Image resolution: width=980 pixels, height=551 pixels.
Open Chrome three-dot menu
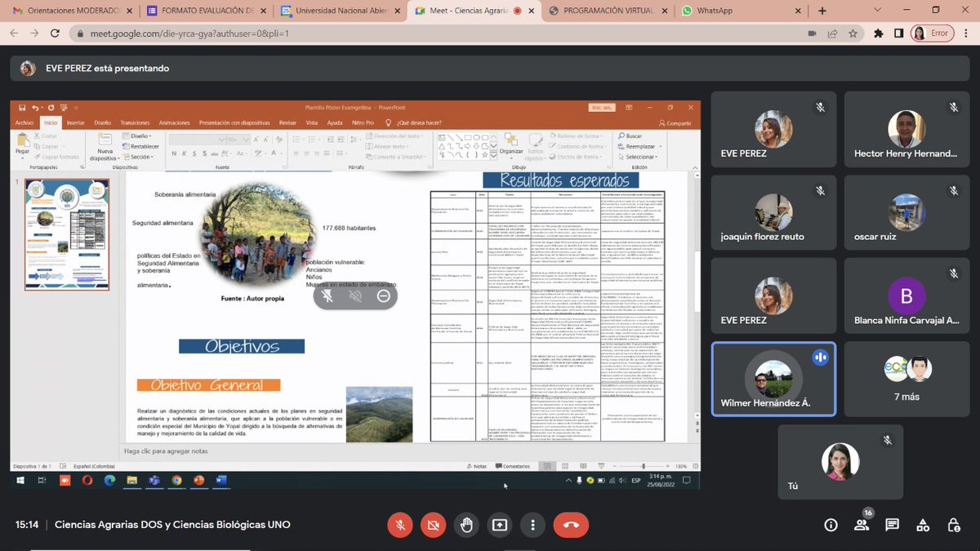tap(965, 33)
